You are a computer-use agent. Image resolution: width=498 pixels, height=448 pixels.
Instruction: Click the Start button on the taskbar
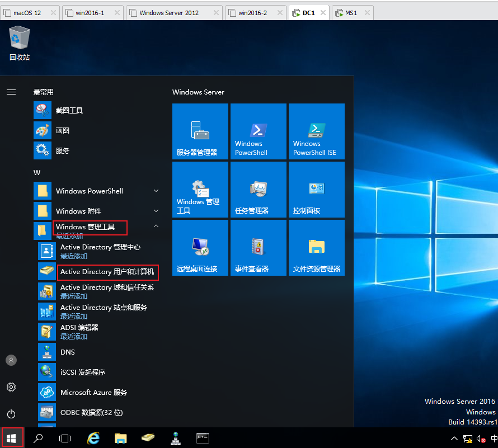pyautogui.click(x=12, y=438)
